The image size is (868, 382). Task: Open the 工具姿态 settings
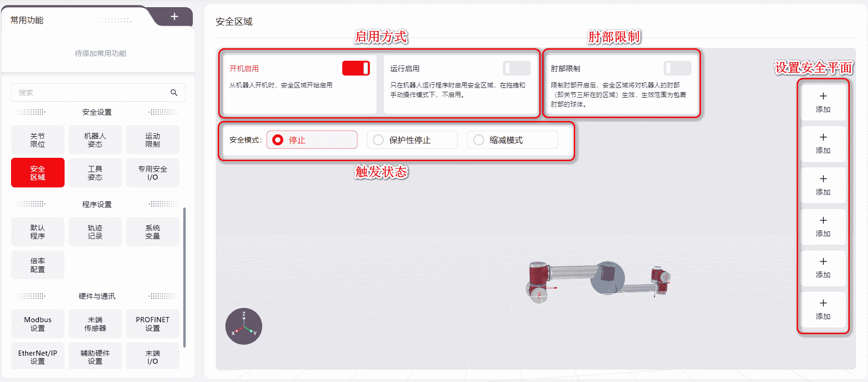click(x=95, y=173)
